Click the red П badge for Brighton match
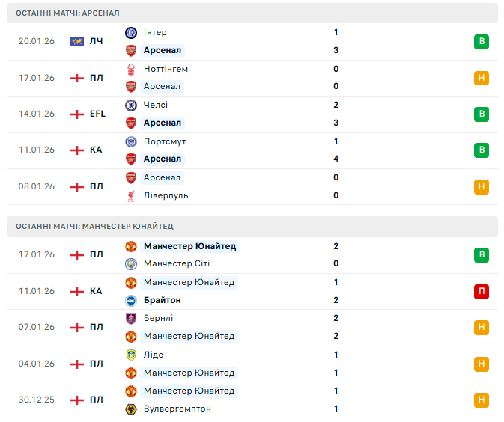Viewport: 504px width, 422px height. click(x=482, y=291)
